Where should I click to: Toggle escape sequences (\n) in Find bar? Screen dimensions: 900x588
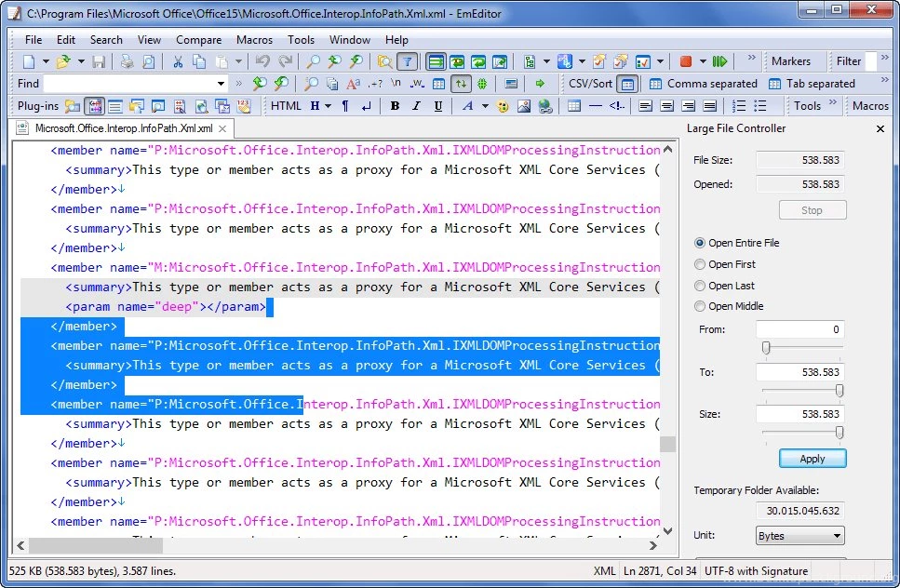(396, 84)
